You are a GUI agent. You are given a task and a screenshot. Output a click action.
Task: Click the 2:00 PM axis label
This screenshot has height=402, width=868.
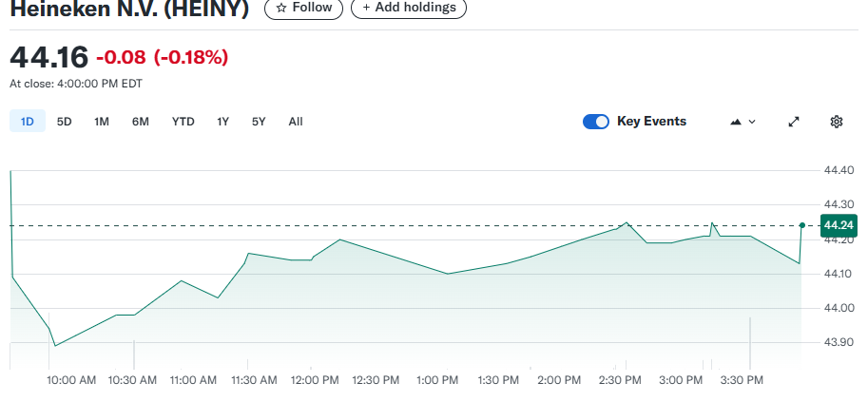click(x=559, y=380)
